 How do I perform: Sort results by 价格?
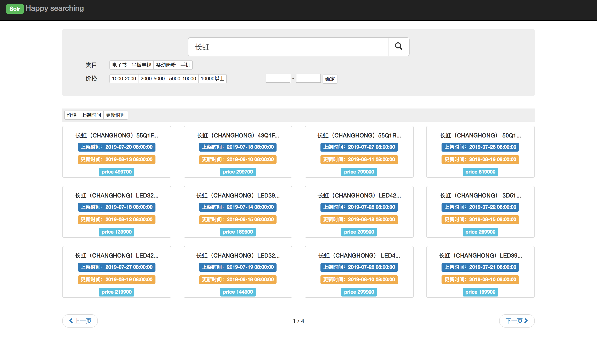tap(72, 115)
